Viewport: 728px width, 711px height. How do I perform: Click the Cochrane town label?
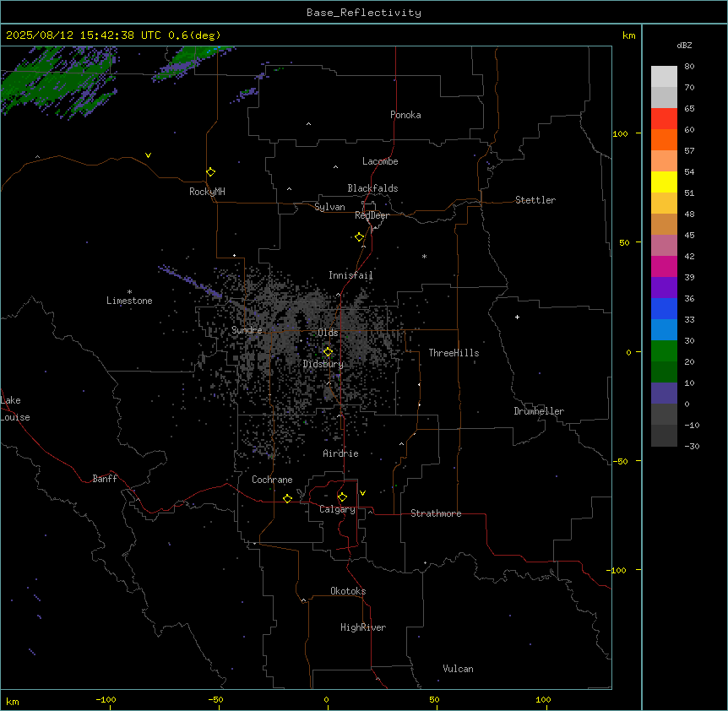click(272, 480)
